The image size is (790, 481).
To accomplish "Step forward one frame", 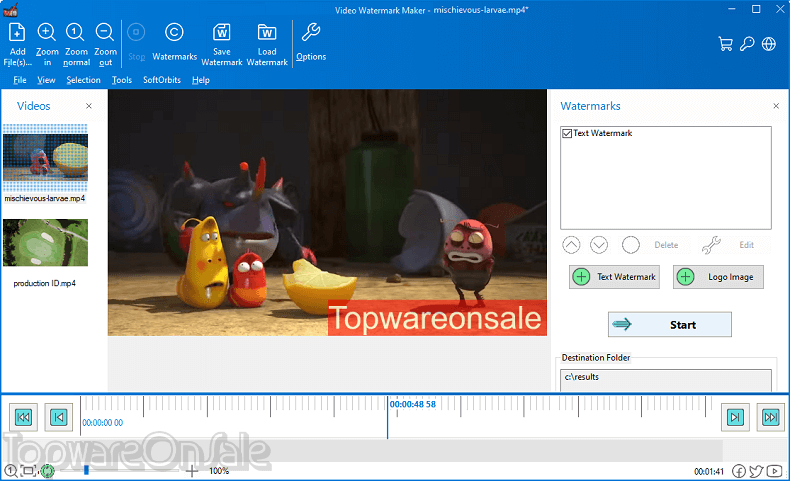I will [x=735, y=417].
